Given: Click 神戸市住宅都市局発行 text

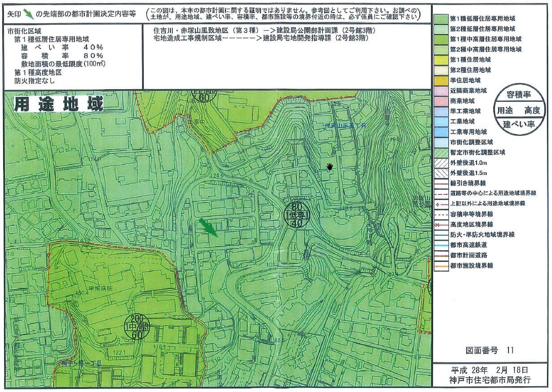Looking at the screenshot, I should pyautogui.click(x=490, y=380).
